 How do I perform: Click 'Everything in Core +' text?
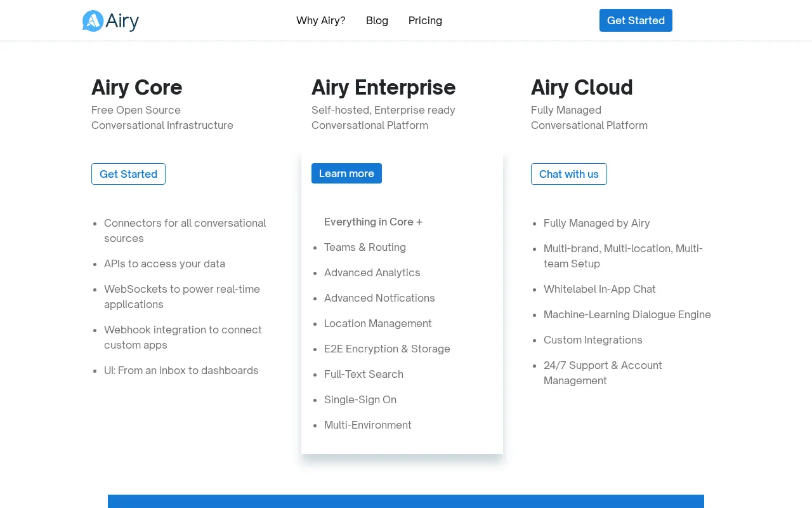(373, 222)
